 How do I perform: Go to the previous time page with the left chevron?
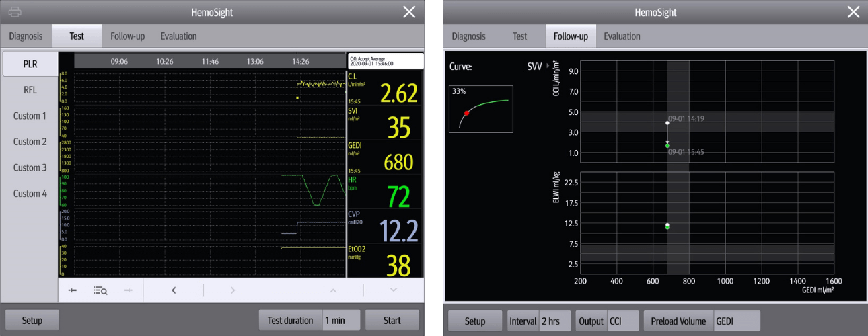174,290
